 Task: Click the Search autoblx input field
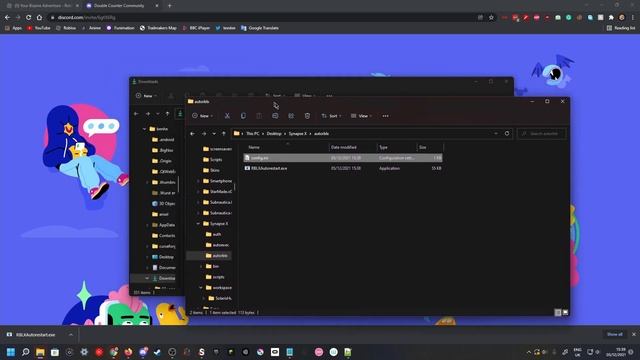pyautogui.click(x=542, y=133)
